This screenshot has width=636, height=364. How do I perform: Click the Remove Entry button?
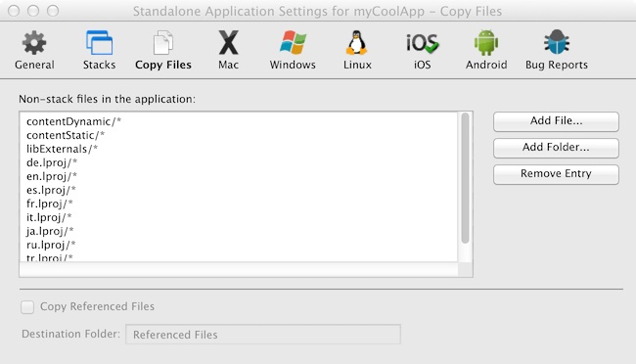tap(556, 174)
